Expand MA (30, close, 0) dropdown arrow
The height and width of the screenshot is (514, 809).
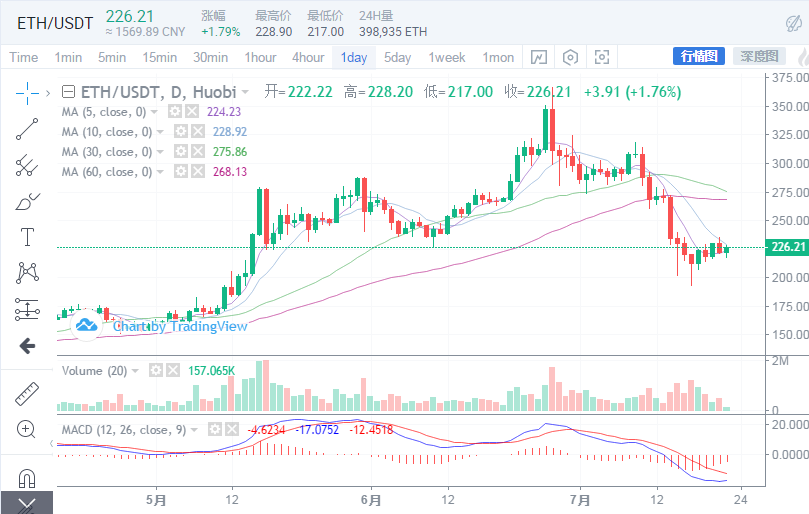[x=160, y=152]
